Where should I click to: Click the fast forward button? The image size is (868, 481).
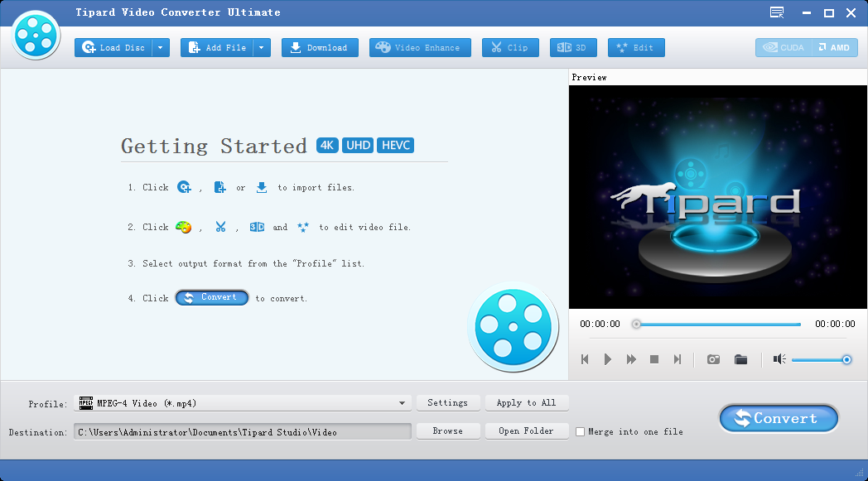[631, 359]
